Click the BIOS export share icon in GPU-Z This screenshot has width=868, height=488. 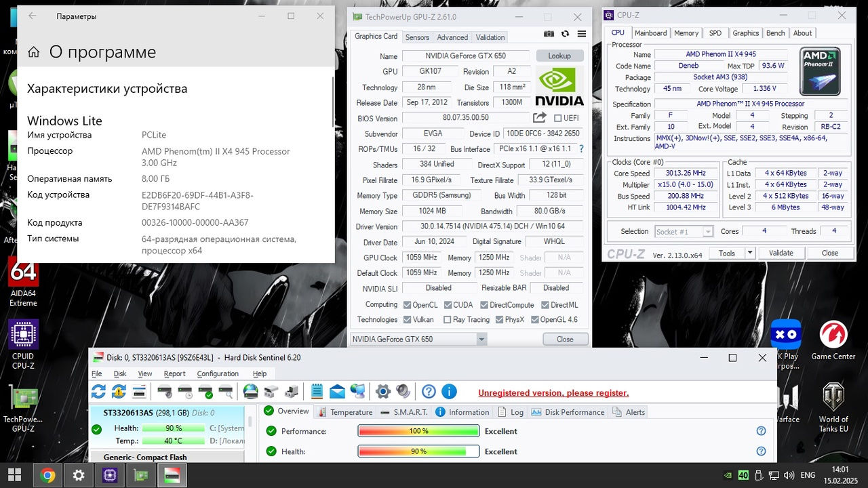tap(540, 118)
